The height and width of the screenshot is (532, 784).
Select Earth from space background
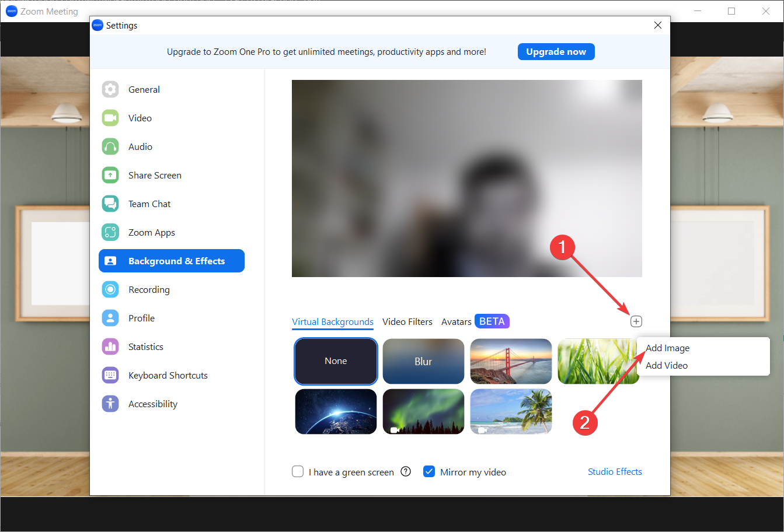pos(336,411)
